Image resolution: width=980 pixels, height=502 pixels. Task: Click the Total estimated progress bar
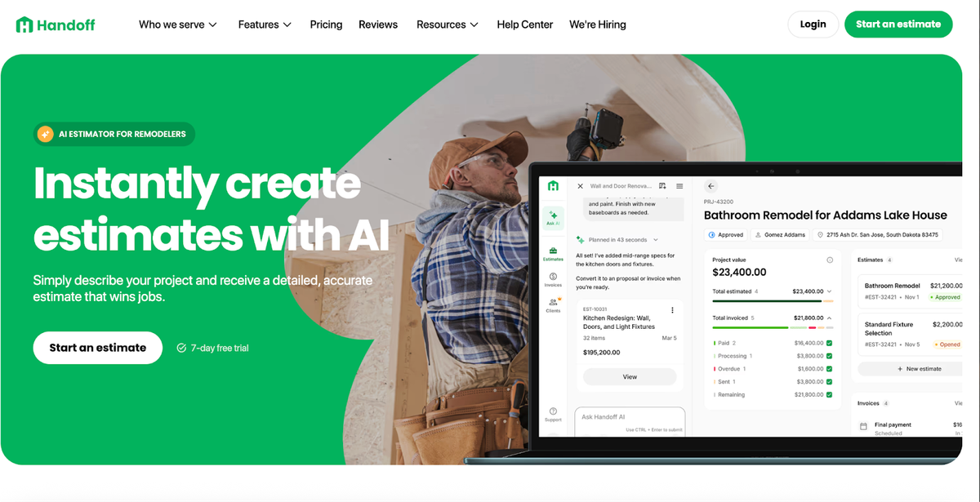coord(773,301)
